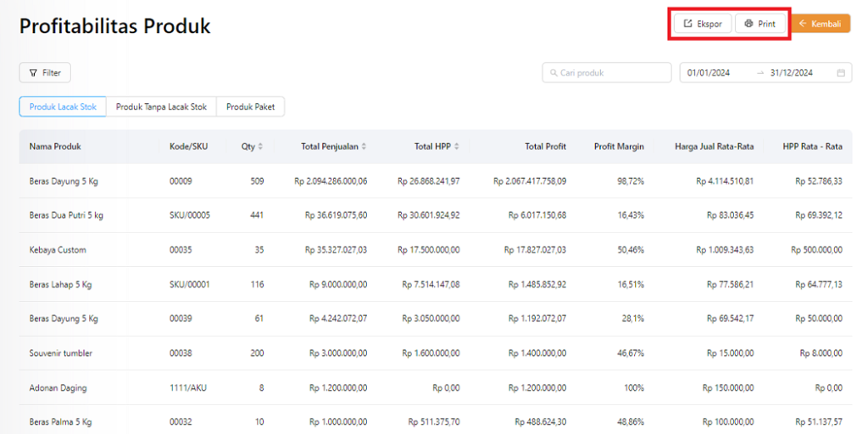Click the Print button
This screenshot has width=868, height=434.
[x=760, y=24]
